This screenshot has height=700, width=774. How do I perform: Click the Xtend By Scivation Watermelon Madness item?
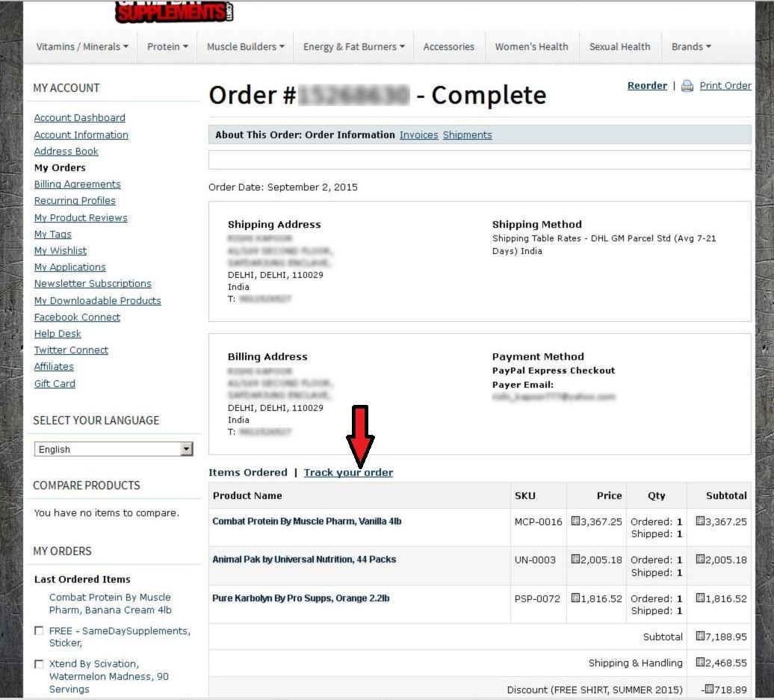108,676
